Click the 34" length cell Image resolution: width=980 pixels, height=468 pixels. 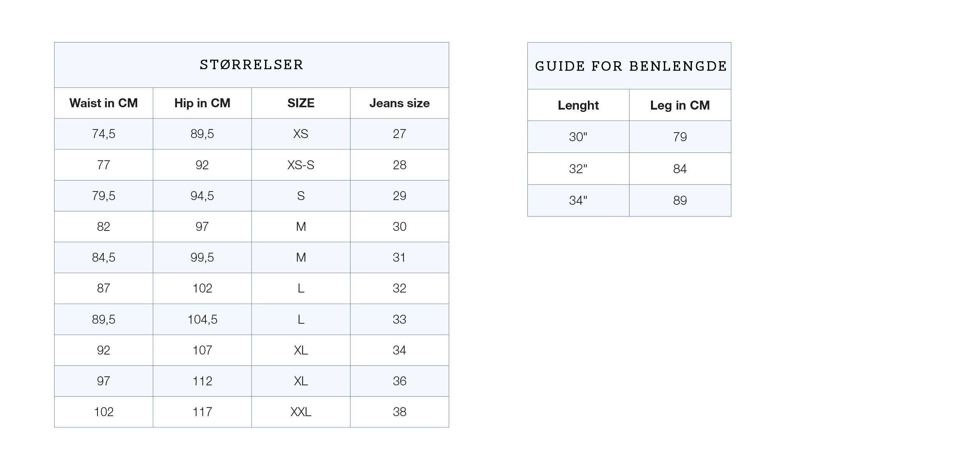point(578,200)
